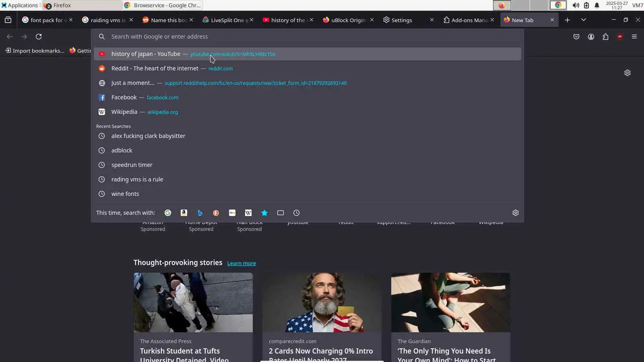Image resolution: width=644 pixels, height=362 pixels.
Task: Open The Guardian story thumbnail
Action: pyautogui.click(x=451, y=302)
